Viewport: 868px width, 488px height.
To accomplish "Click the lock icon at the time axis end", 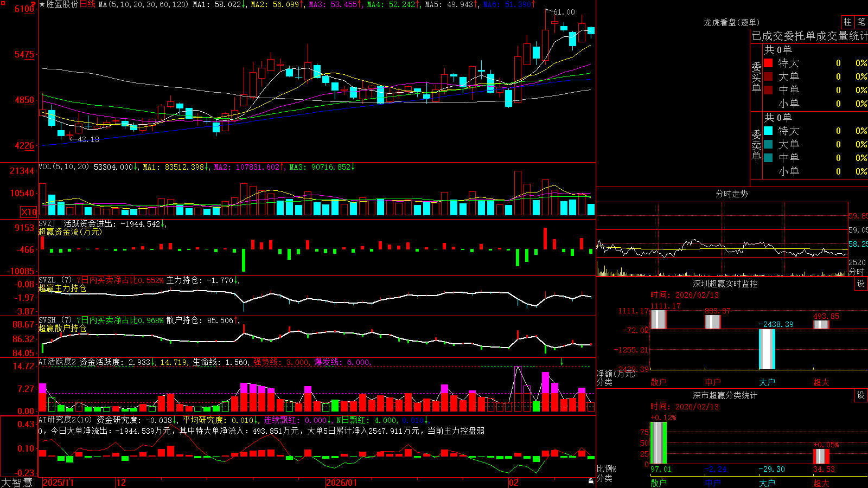I will click(591, 481).
